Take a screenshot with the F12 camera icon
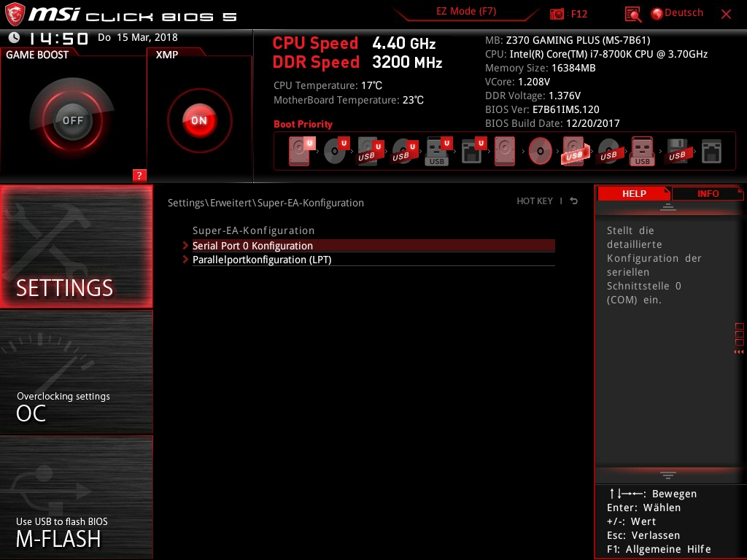Viewport: 747px width, 560px height. click(557, 14)
